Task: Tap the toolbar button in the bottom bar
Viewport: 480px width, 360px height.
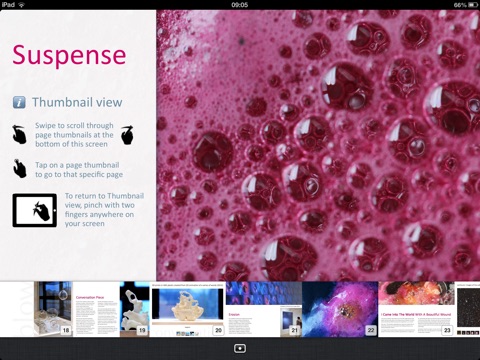Action: pos(240,348)
